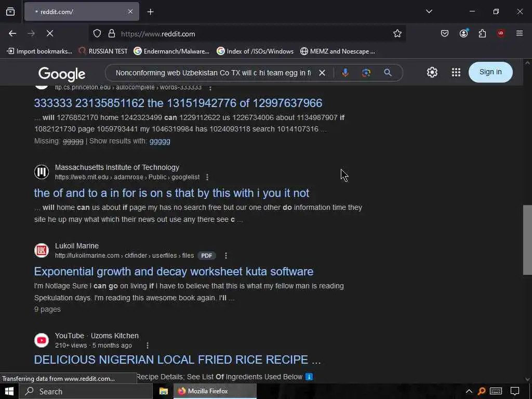Image resolution: width=532 pixels, height=399 pixels.
Task: Click the Google search query box
Action: (x=213, y=73)
